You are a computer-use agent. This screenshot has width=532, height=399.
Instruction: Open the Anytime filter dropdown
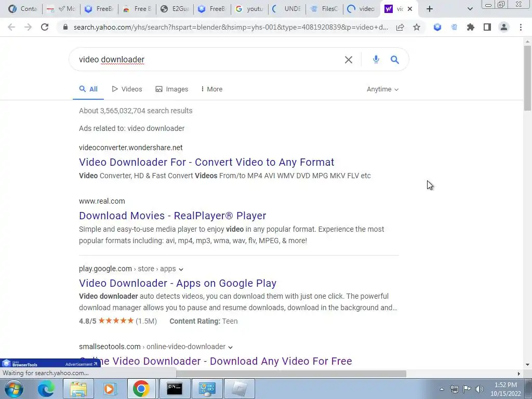pyautogui.click(x=382, y=89)
